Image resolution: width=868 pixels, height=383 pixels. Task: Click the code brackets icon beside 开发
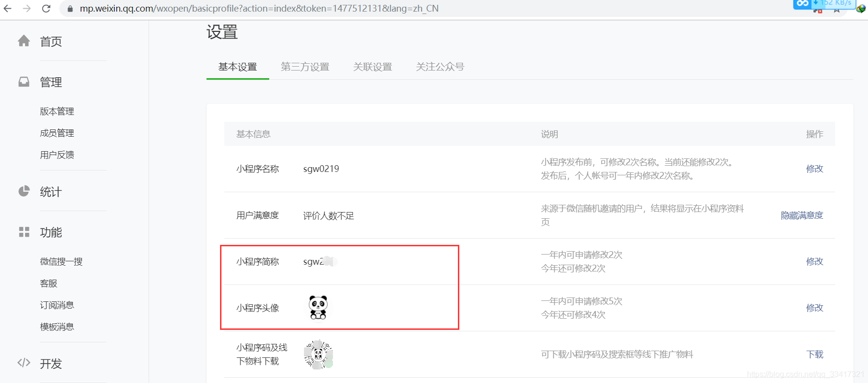pos(24,363)
